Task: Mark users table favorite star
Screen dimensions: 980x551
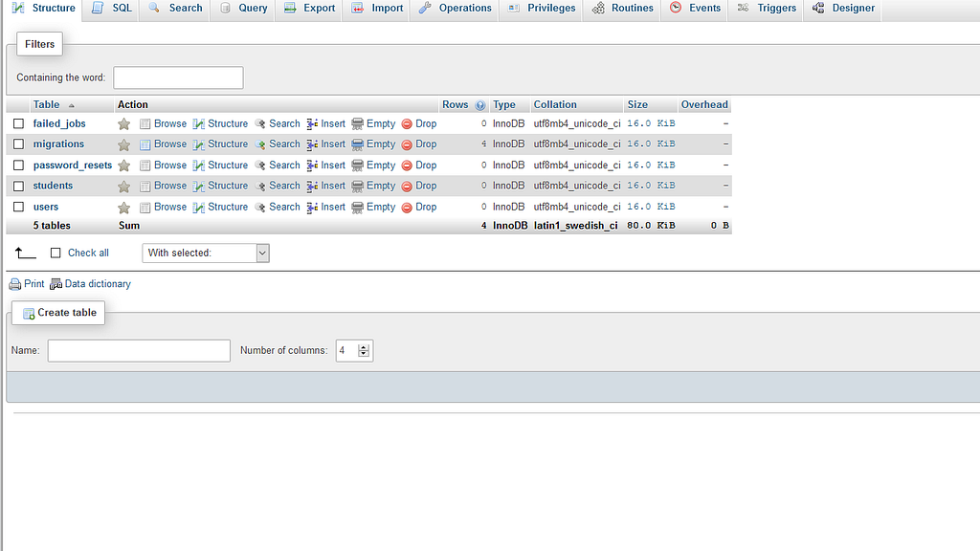Action: point(123,208)
